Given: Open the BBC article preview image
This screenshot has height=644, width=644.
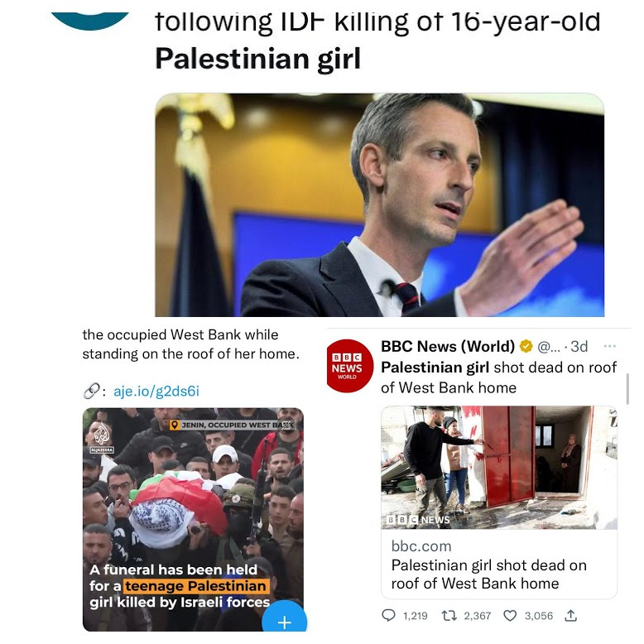Looking at the screenshot, I should [499, 468].
